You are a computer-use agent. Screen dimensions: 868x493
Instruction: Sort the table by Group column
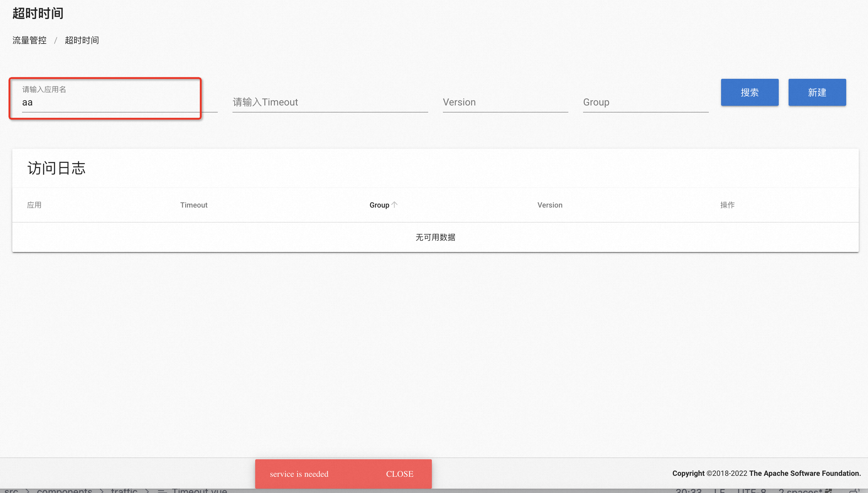pyautogui.click(x=383, y=205)
